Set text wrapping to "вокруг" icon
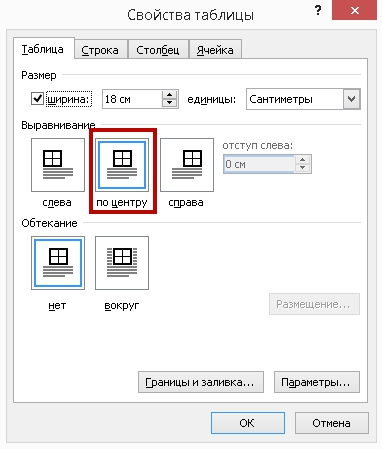 click(122, 263)
